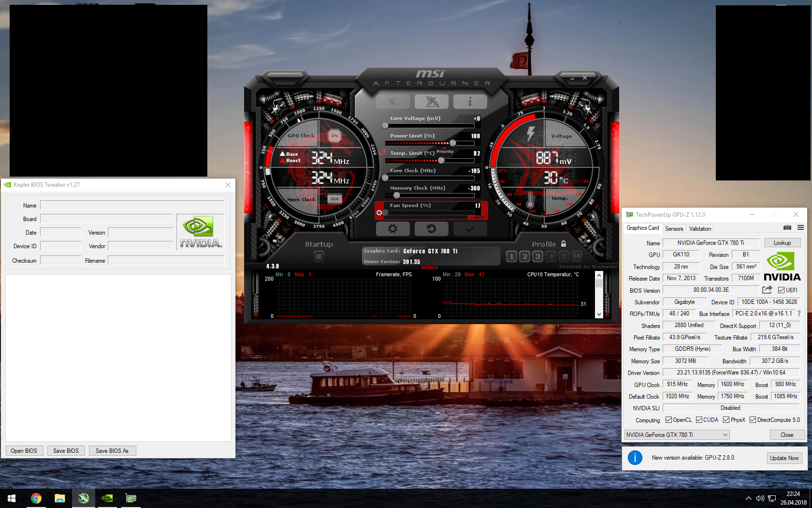Click the MSI Afterburner taskbar icon

[84, 498]
